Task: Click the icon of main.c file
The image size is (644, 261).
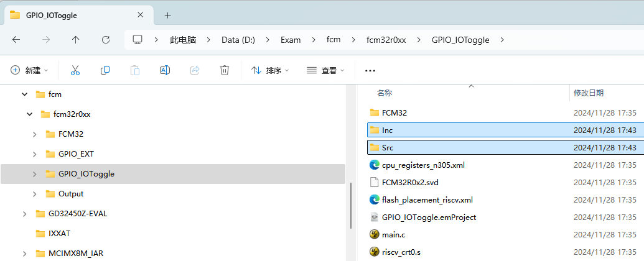Action: click(374, 235)
